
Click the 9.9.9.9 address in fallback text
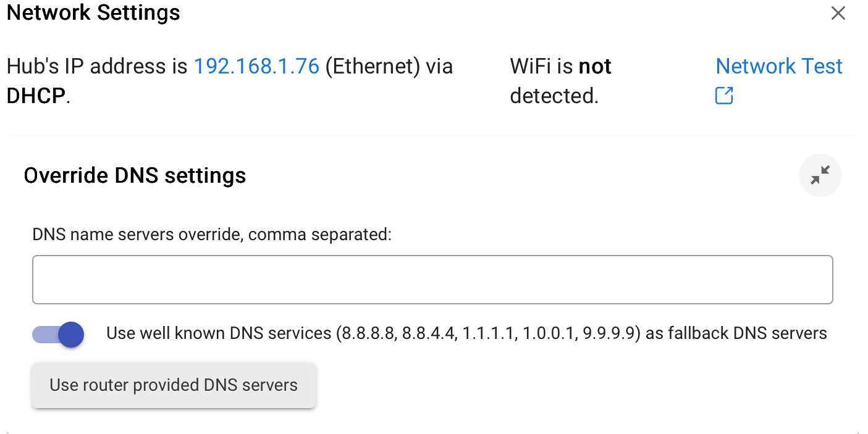click(608, 334)
